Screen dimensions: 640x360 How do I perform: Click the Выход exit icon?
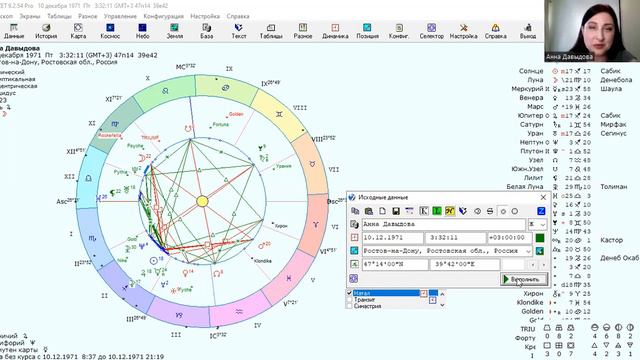tap(528, 31)
